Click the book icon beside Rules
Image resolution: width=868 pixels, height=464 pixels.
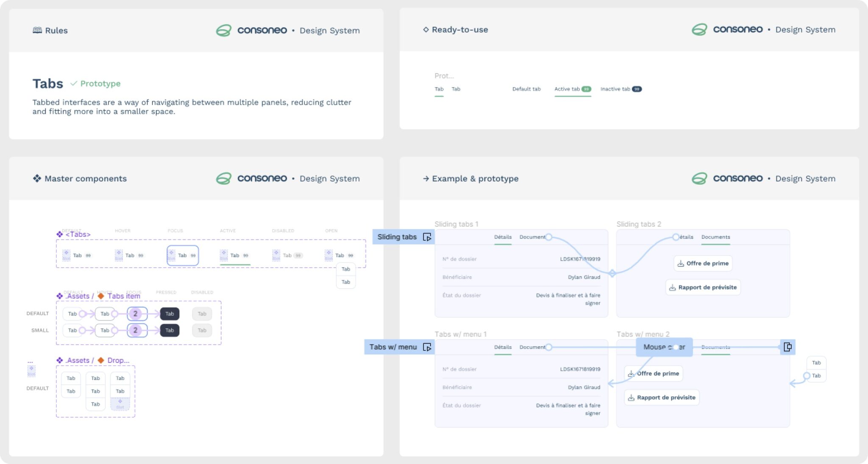point(37,30)
